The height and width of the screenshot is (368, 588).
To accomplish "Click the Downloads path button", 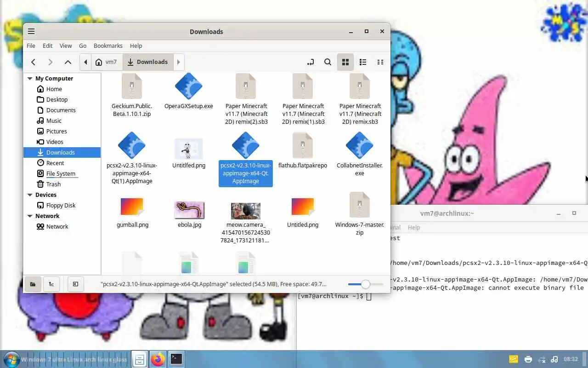I will pyautogui.click(x=147, y=62).
